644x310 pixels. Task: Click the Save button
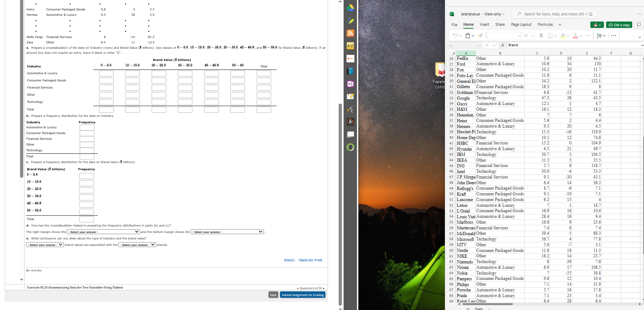click(x=273, y=295)
